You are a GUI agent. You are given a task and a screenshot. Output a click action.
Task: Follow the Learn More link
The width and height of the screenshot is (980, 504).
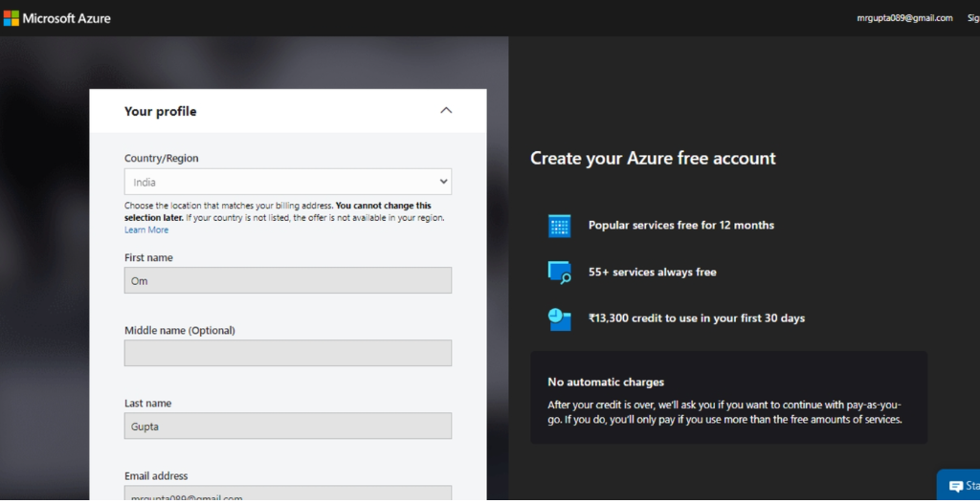point(145,230)
